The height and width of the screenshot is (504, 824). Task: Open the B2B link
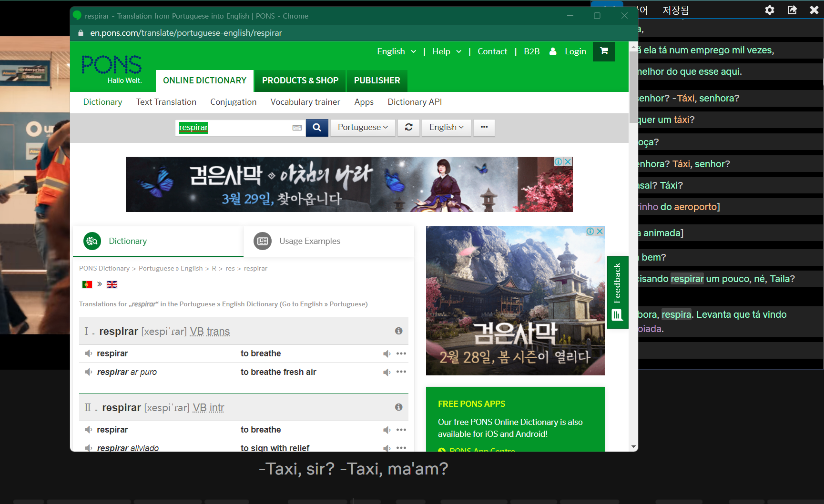tap(532, 51)
